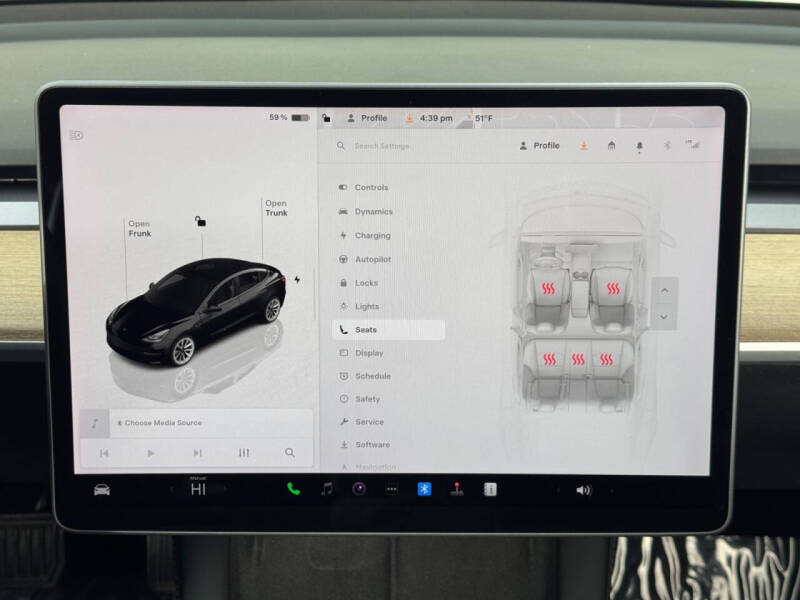Image resolution: width=800 pixels, height=600 pixels.
Task: Open the Bluetooth settings icon
Action: click(424, 489)
